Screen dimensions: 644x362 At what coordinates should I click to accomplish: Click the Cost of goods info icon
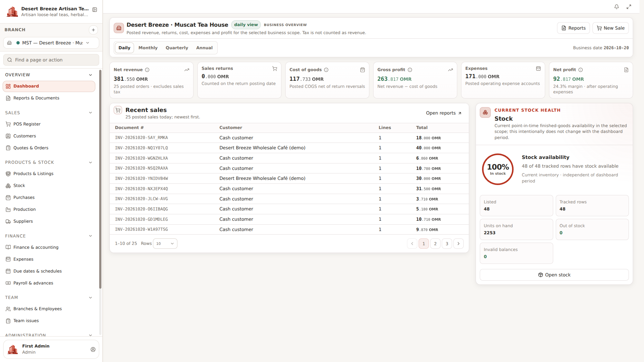pos(326,70)
